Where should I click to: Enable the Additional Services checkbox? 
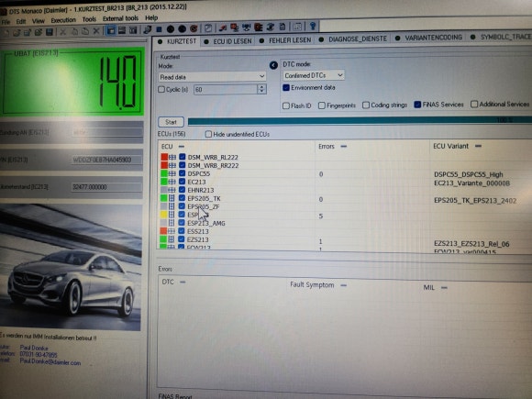click(x=474, y=105)
